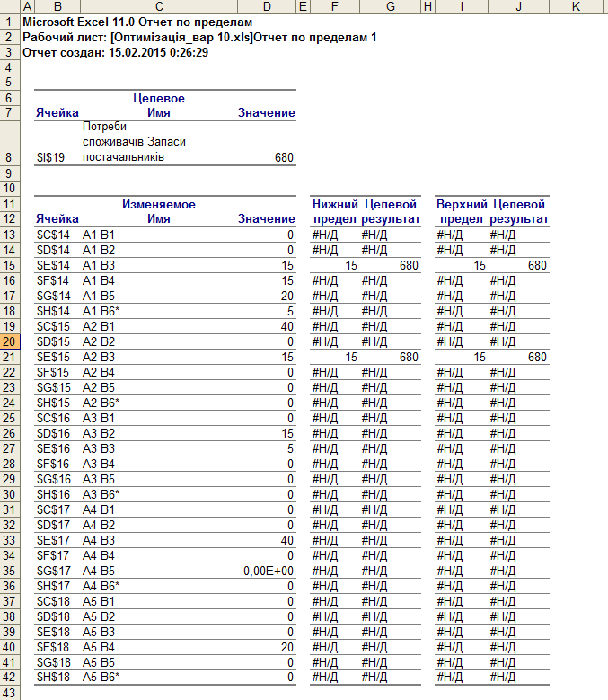The width and height of the screenshot is (608, 700).
Task: Click value 40 in the A2 B1 row
Action: pyautogui.click(x=287, y=326)
